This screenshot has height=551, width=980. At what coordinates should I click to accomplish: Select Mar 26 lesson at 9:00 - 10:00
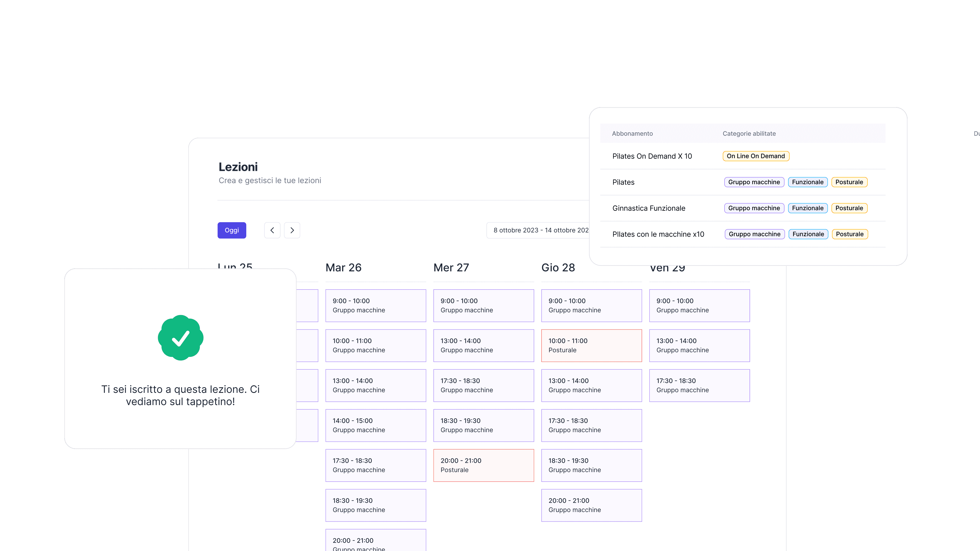tap(375, 305)
